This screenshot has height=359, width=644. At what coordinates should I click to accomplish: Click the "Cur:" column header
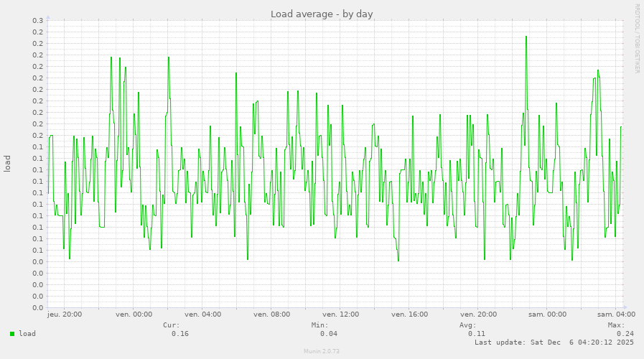coord(172,325)
